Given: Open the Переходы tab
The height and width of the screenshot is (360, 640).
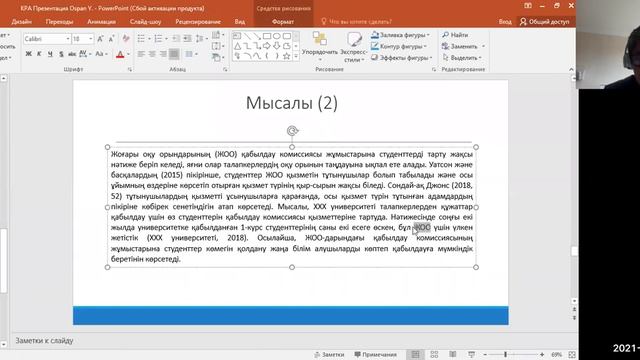Looking at the screenshot, I should (59, 22).
